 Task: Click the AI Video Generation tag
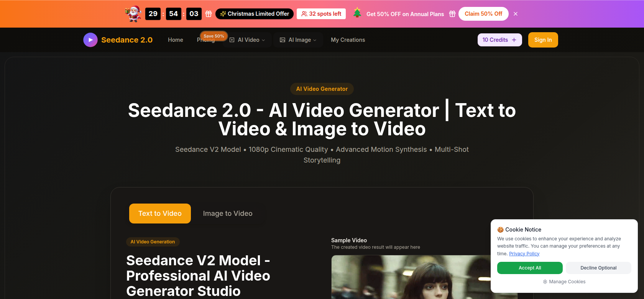pyautogui.click(x=153, y=242)
